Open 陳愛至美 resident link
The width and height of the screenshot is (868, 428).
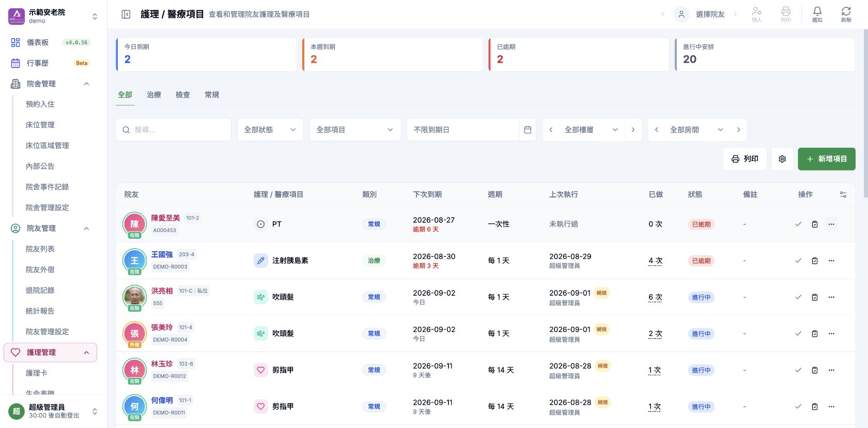tap(165, 218)
